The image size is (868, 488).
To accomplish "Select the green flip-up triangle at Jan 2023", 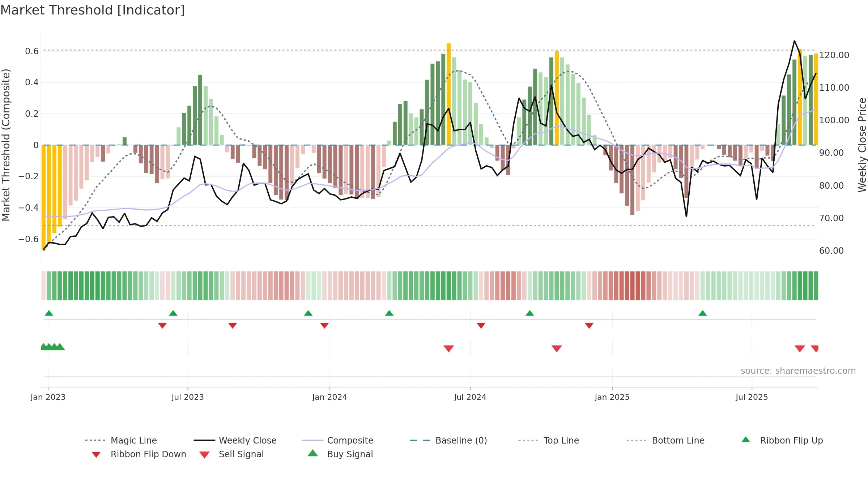I will coord(49,313).
